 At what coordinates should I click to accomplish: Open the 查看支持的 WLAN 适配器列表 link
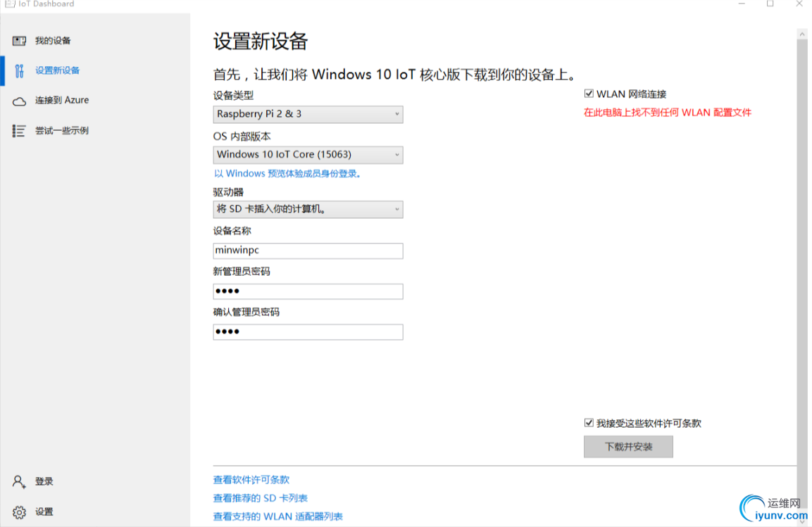pyautogui.click(x=278, y=516)
